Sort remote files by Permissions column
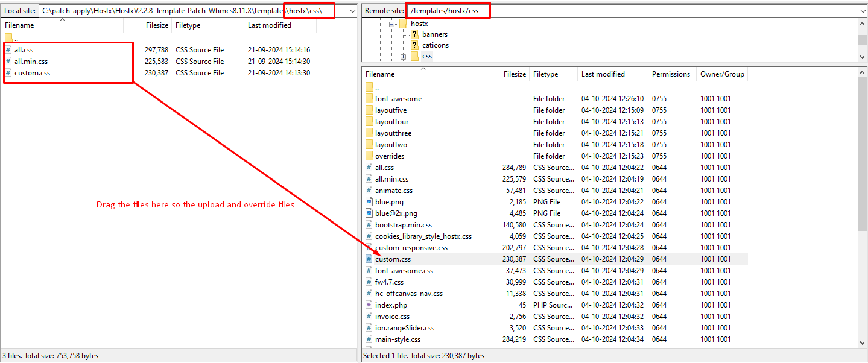 [x=670, y=74]
